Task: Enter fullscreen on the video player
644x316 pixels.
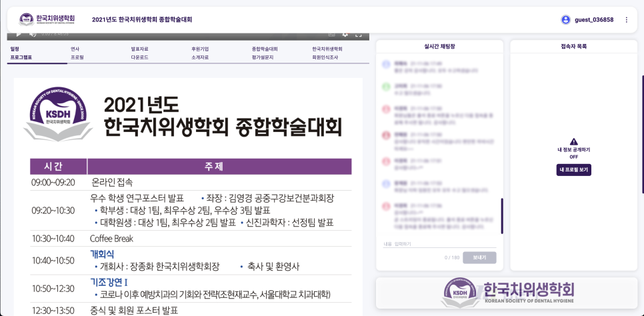Action: (x=358, y=35)
